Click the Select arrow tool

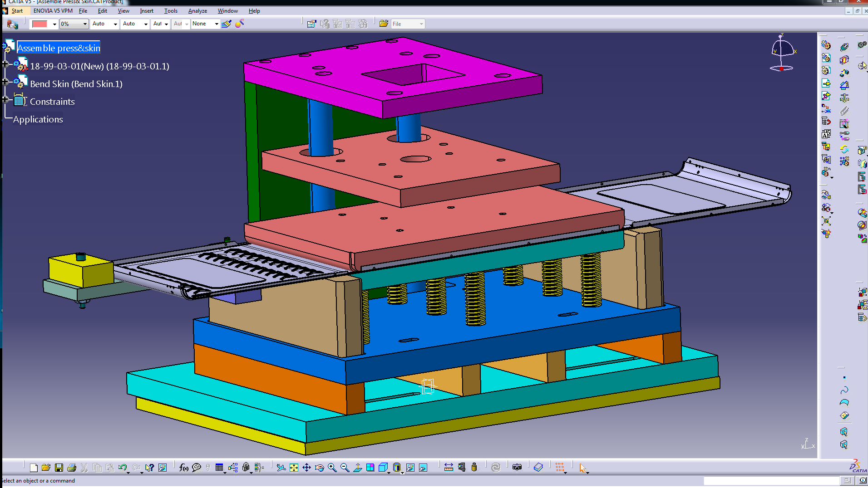[x=583, y=468]
